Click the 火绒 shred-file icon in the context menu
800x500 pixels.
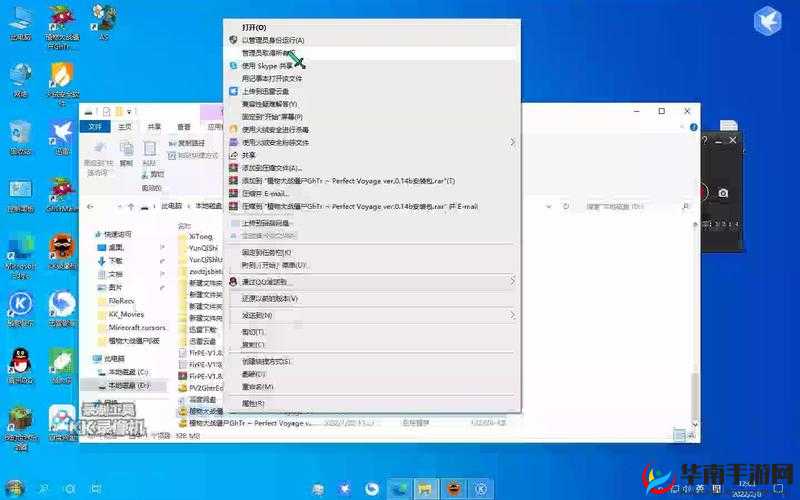(233, 142)
